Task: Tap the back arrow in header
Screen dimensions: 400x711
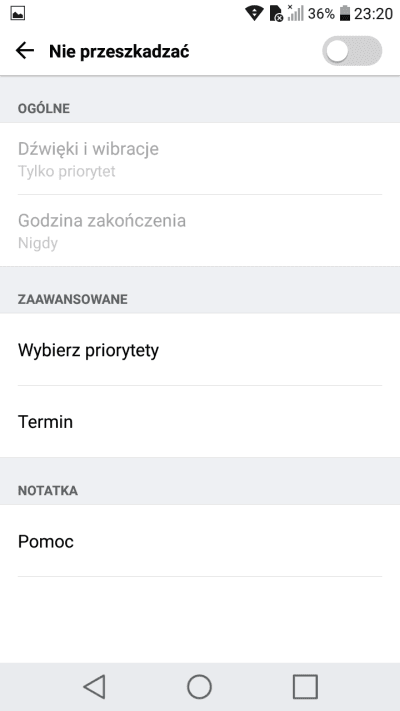Action: (x=25, y=51)
